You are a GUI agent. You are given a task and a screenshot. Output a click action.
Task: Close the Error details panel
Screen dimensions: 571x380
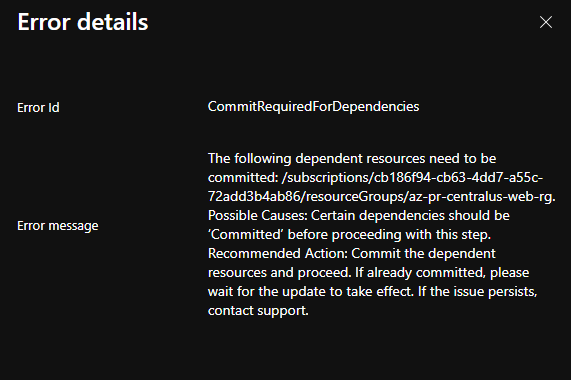[546, 22]
